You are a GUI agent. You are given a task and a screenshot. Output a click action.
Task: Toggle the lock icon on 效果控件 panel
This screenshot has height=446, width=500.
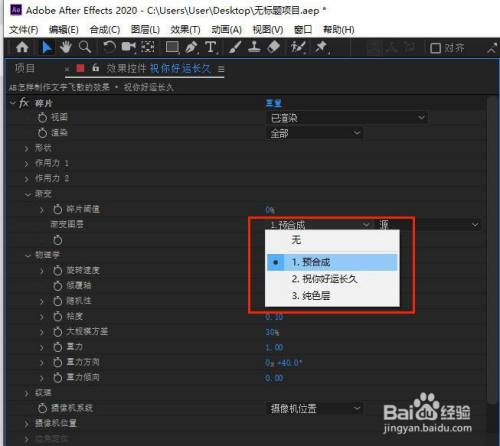point(96,68)
